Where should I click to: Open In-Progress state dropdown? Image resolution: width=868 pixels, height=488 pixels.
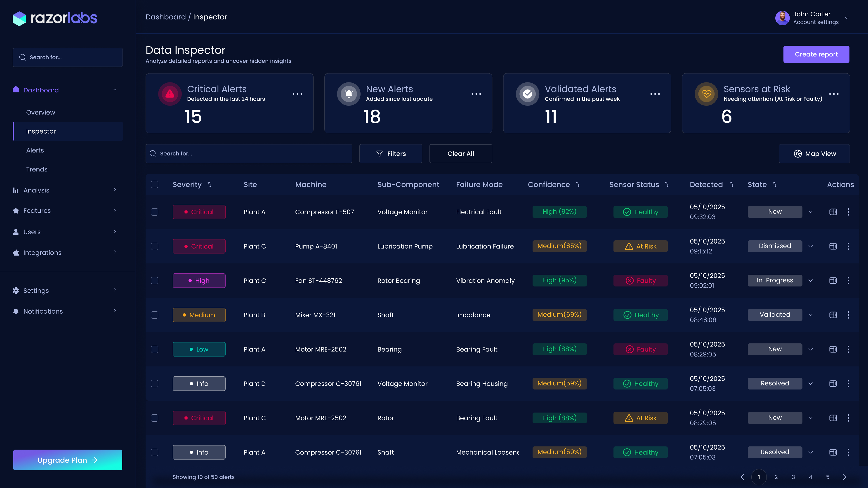811,281
